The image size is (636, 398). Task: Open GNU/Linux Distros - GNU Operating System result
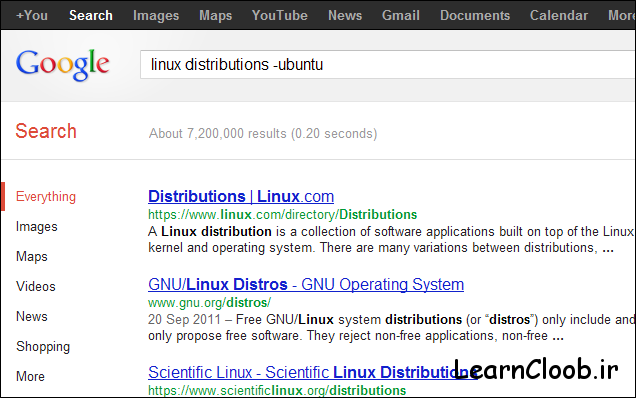click(306, 284)
